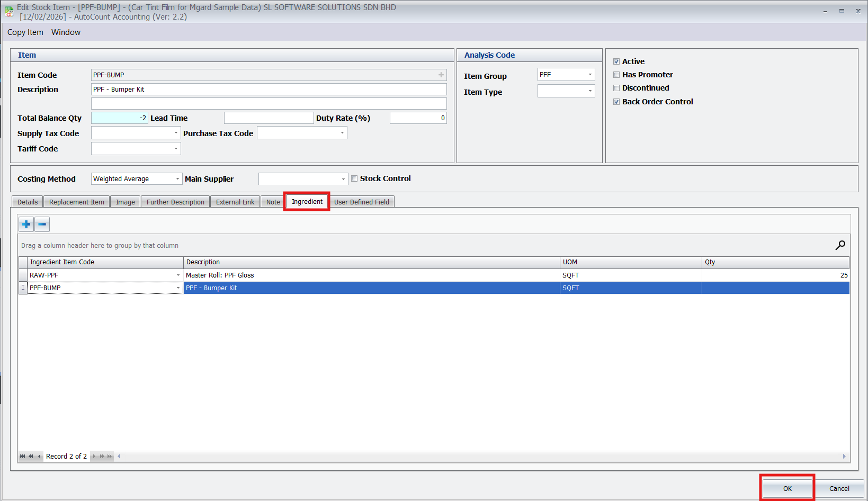Image resolution: width=868 pixels, height=501 pixels.
Task: Go to previous record navigator arrow
Action: pyautogui.click(x=39, y=457)
